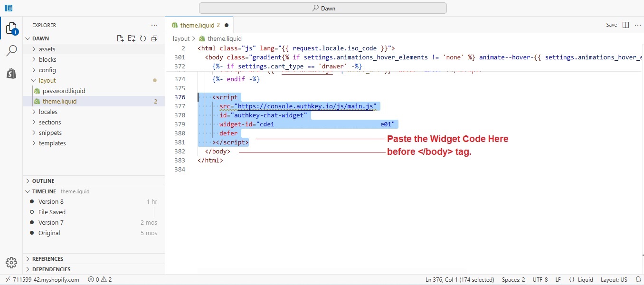The image size is (644, 285).
Task: Collapse the TIMELINE panel
Action: 94,191
